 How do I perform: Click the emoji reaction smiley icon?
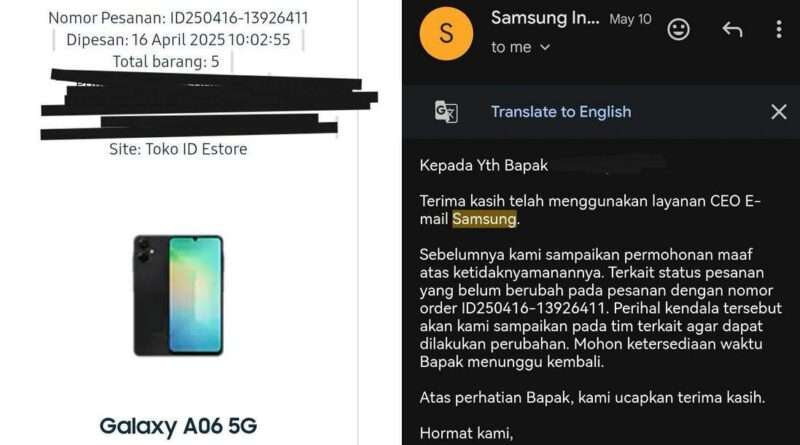[678, 30]
